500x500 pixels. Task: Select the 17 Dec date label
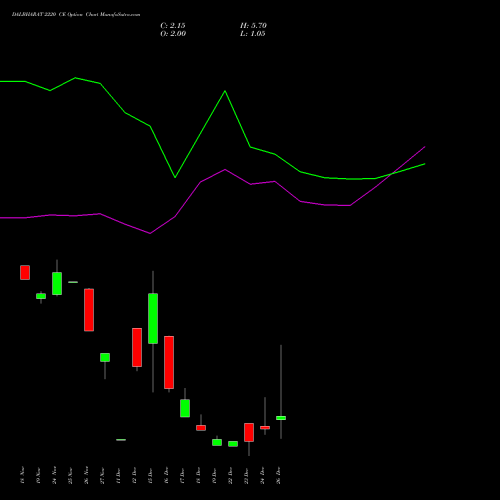coord(182,475)
